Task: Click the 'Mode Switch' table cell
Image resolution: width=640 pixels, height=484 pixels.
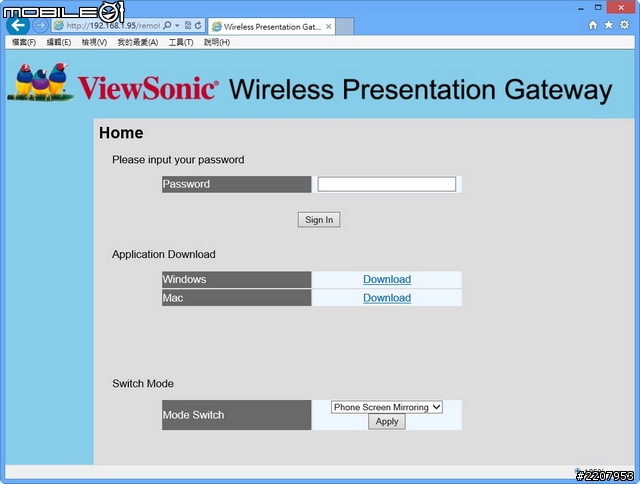Action: pos(237,415)
